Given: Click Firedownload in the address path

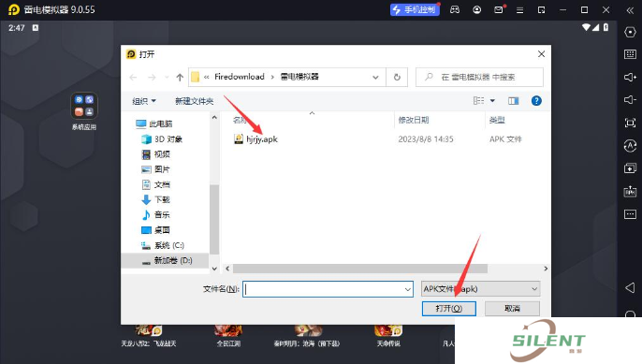Looking at the screenshot, I should pyautogui.click(x=240, y=77).
